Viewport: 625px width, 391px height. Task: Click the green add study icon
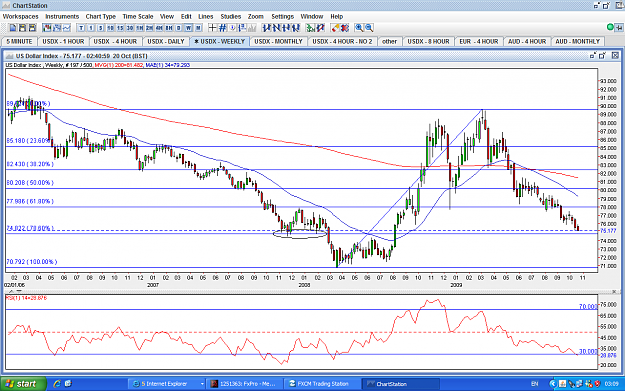(310, 28)
